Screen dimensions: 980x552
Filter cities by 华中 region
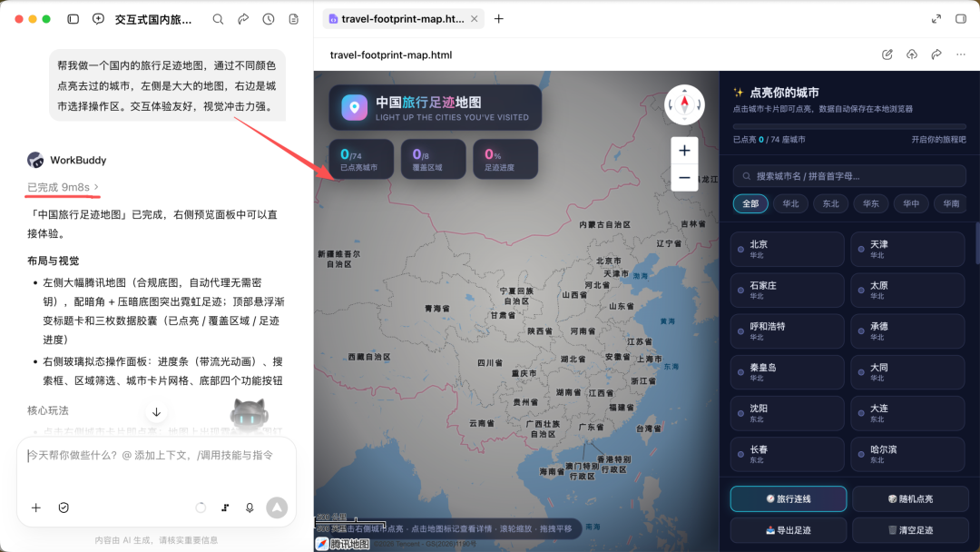pos(911,203)
